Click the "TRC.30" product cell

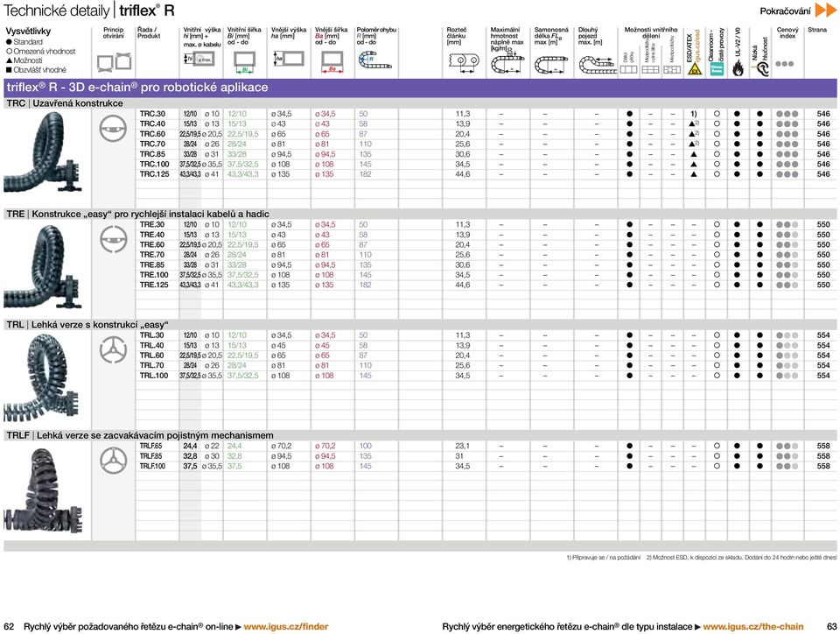click(152, 114)
